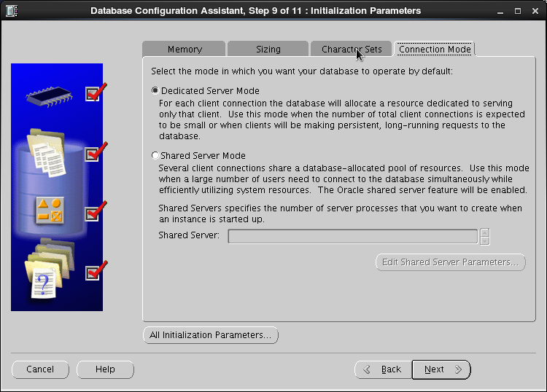Increase Shared Server value with up arrow
Screen dimensions: 547x392
click(484, 232)
